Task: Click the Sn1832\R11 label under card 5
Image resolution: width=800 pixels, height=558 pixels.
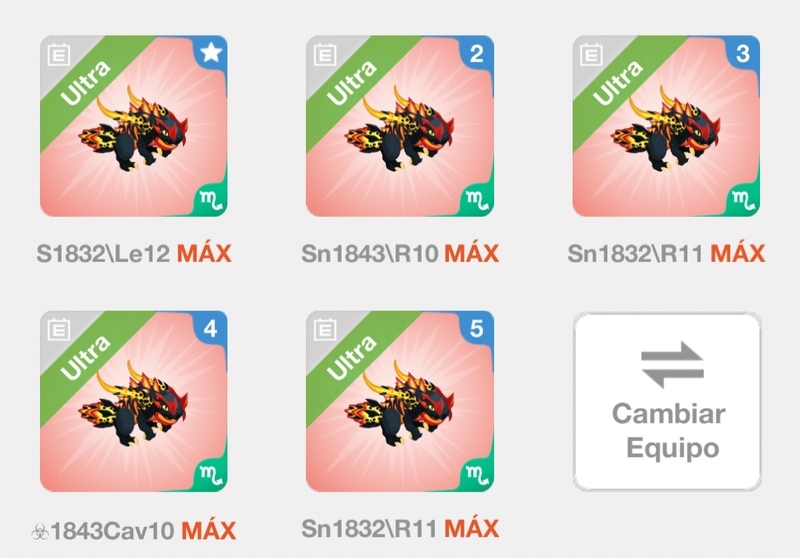Action: point(369,529)
